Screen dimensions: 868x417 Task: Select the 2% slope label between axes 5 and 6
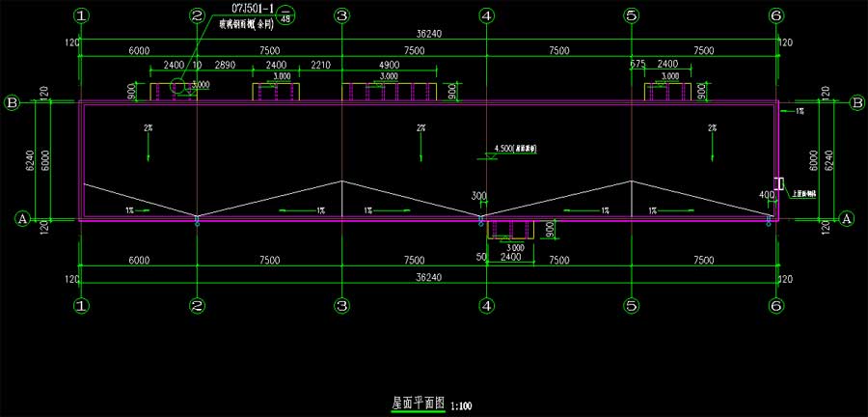pyautogui.click(x=713, y=127)
